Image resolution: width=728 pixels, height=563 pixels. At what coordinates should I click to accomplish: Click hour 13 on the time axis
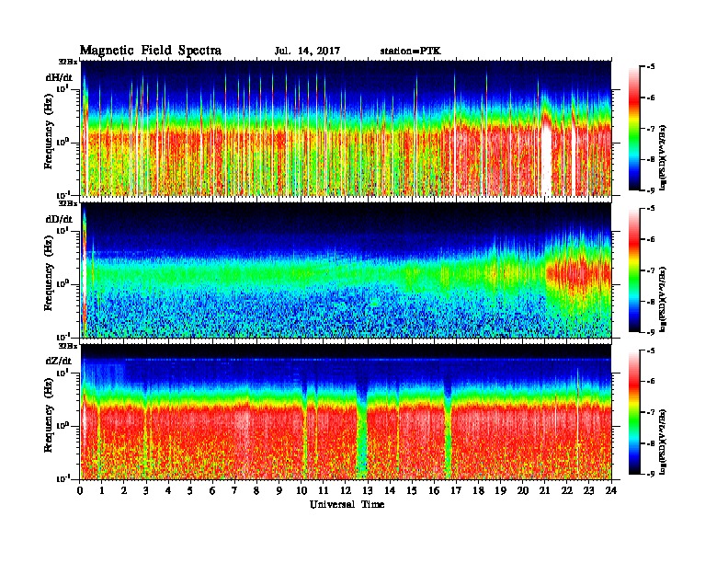[x=368, y=491]
